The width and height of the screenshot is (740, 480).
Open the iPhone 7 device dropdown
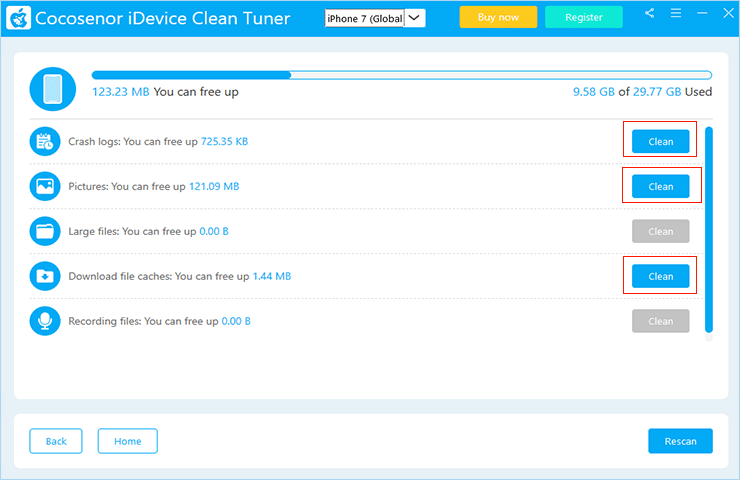point(375,18)
